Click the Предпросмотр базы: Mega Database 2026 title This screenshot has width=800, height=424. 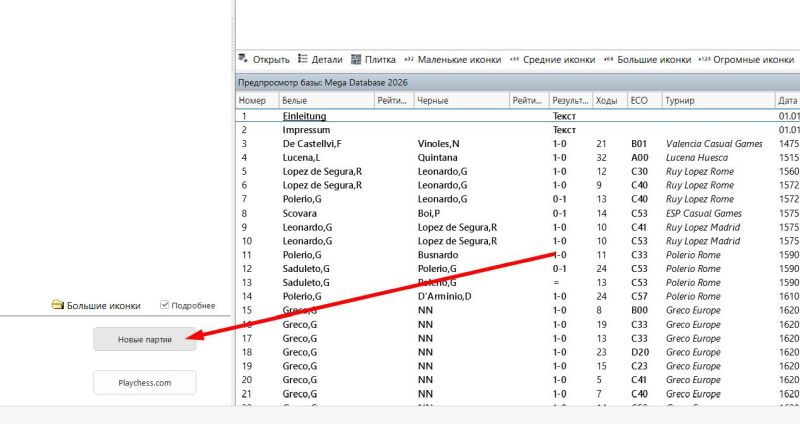[323, 83]
